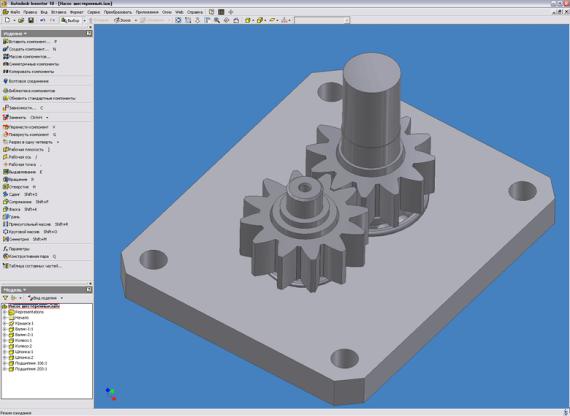
Task: Click the Extrude (Выдавливание) tool
Action: (23, 172)
